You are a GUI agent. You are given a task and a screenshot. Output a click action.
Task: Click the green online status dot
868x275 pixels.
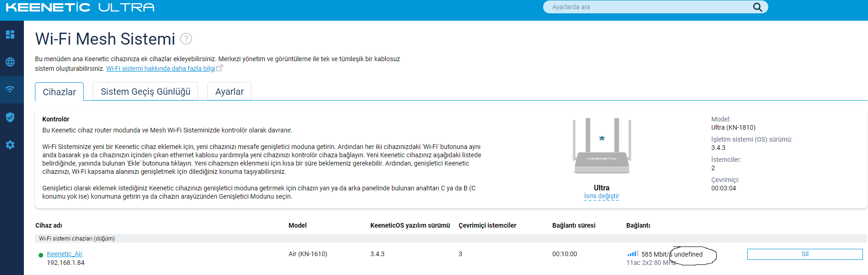point(41,255)
